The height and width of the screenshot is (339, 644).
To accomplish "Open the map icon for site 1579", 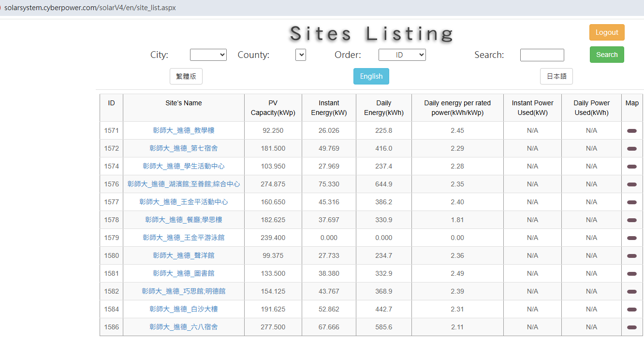I will coord(632,237).
